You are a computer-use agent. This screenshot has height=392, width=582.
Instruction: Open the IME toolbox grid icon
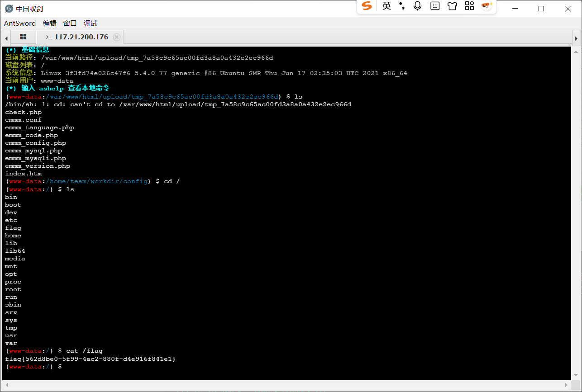coord(469,6)
